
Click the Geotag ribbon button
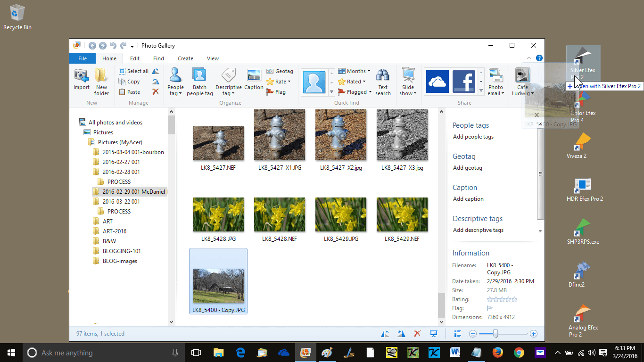(280, 71)
